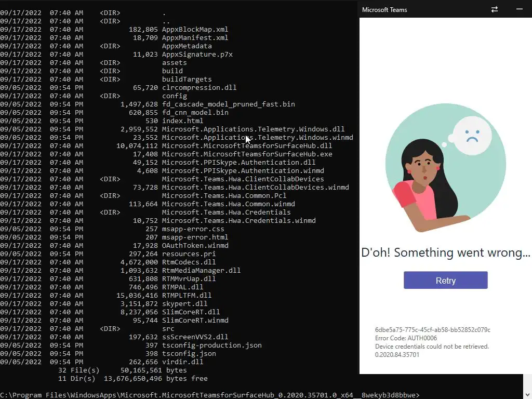
Task: Click RTMMvrUap.dll file name
Action: (189, 279)
